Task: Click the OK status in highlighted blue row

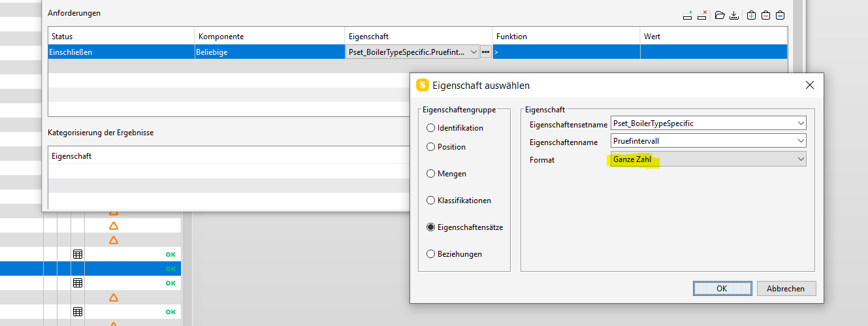Action: (x=170, y=269)
